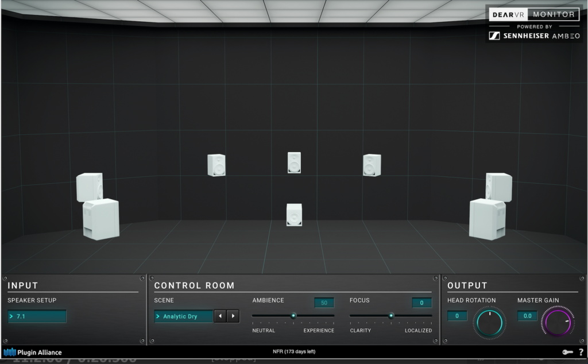This screenshot has width=588, height=364.
Task: Open help with the question mark icon
Action: tap(581, 352)
